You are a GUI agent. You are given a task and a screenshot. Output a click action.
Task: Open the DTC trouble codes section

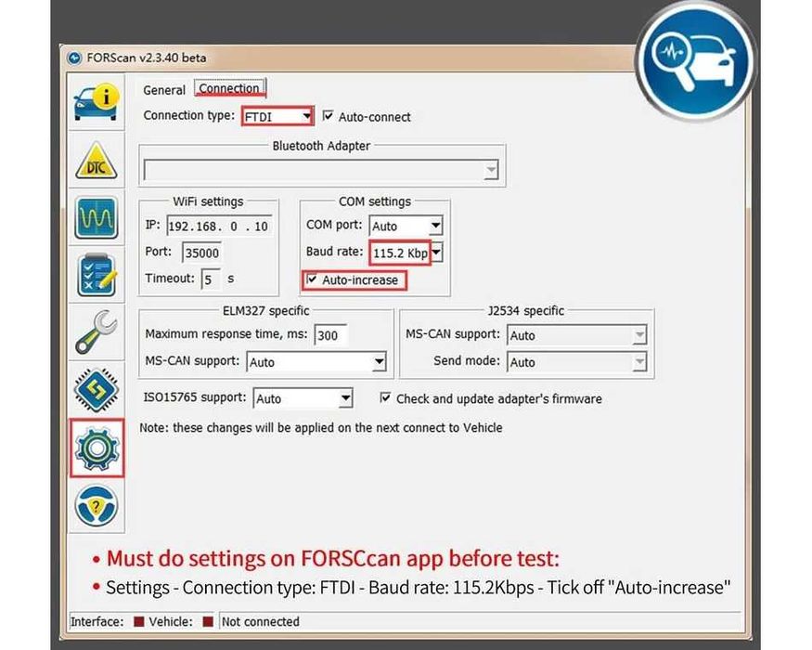(x=97, y=160)
